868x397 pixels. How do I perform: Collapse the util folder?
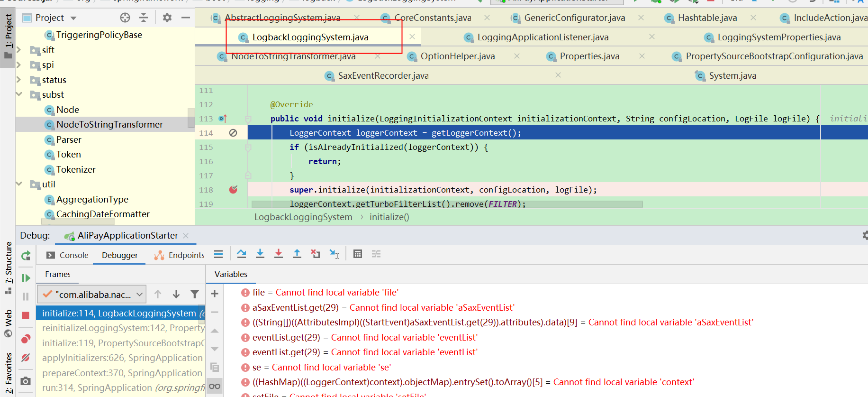[19, 184]
